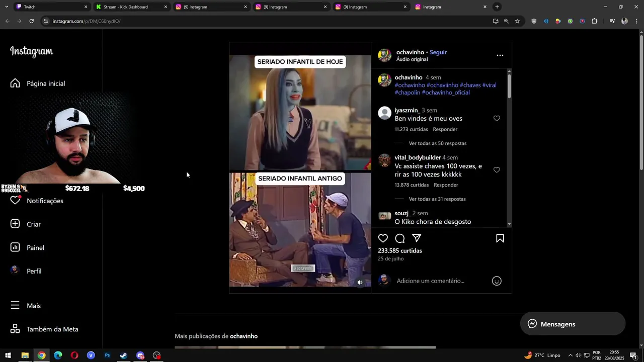This screenshot has height=362, width=644.
Task: Reply to vital_bodybuilder comment with Responder
Action: (x=446, y=185)
